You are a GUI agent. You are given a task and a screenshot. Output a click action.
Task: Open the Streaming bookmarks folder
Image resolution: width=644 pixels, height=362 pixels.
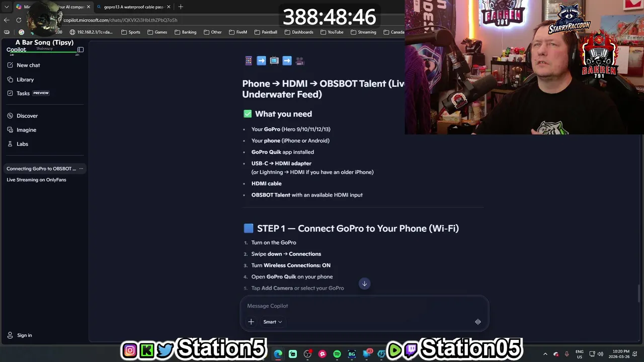(363, 32)
